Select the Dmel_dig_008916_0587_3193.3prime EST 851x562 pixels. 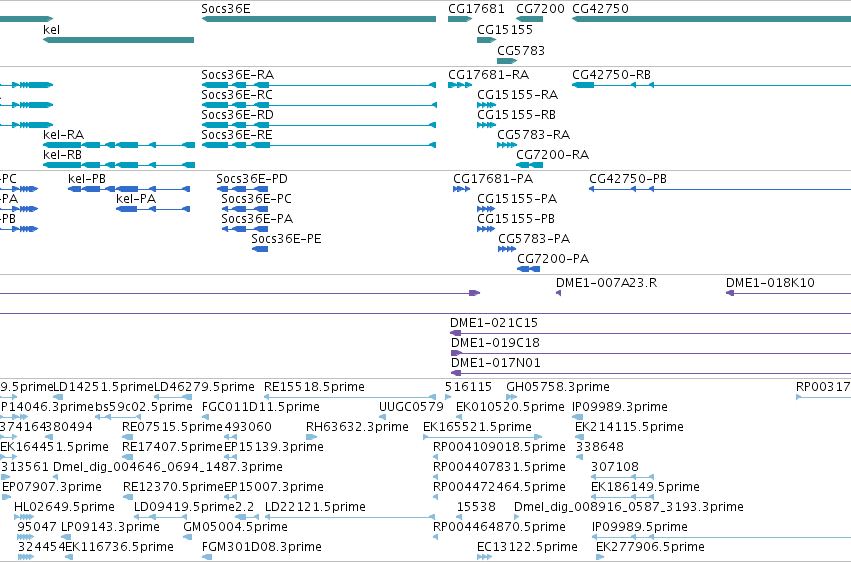click(x=517, y=518)
